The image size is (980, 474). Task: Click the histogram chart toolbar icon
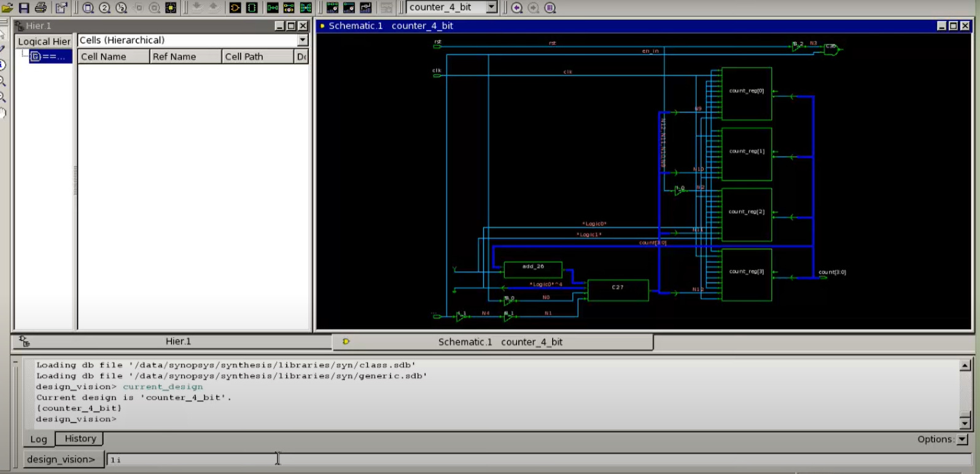[365, 7]
